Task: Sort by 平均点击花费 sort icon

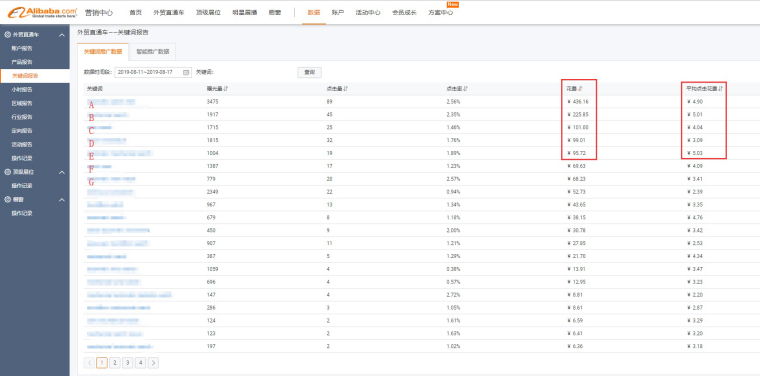Action: pos(721,89)
